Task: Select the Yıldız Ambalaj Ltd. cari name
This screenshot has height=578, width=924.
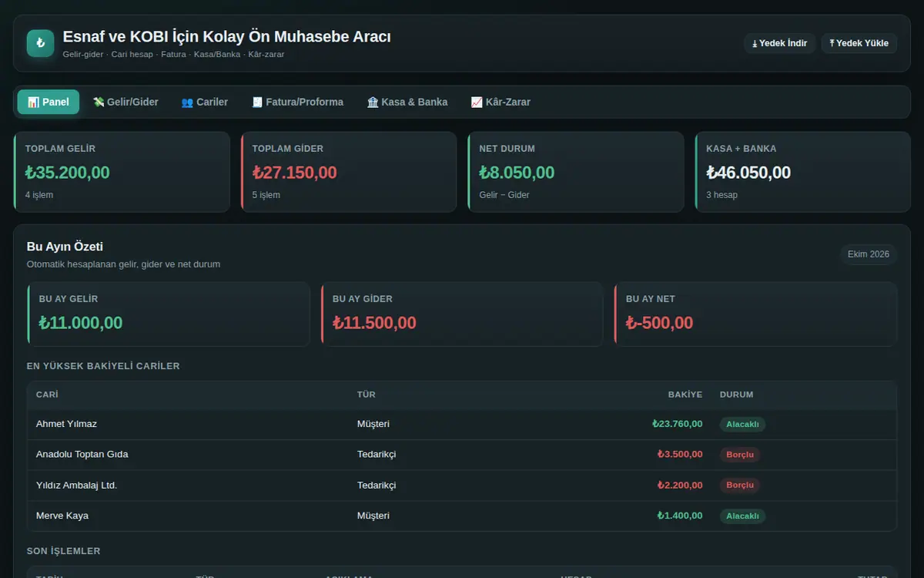Action: click(x=77, y=486)
